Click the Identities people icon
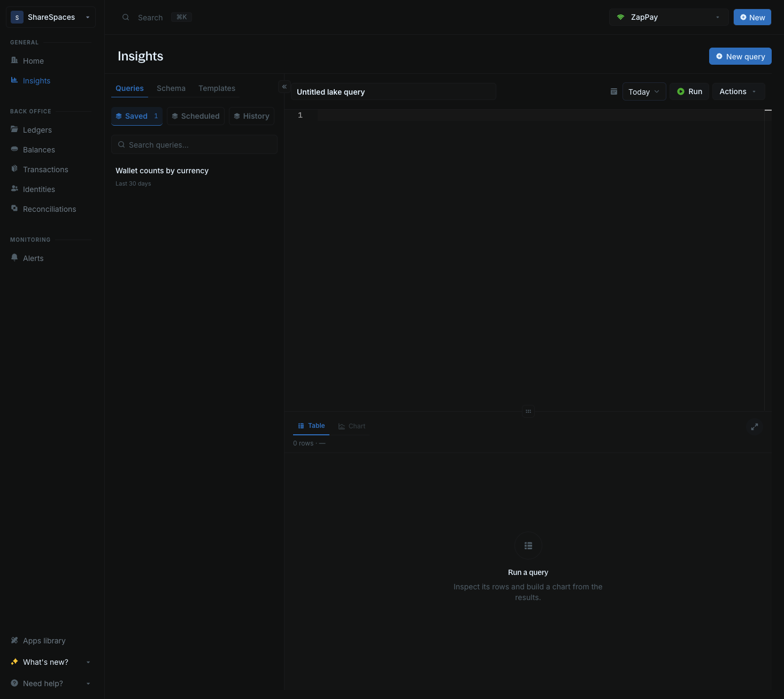The height and width of the screenshot is (699, 784). (14, 189)
